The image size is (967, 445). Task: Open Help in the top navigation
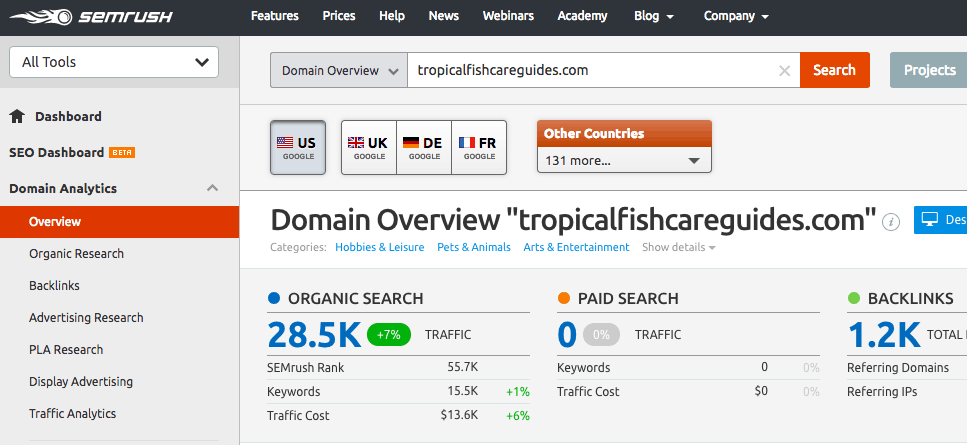point(392,16)
